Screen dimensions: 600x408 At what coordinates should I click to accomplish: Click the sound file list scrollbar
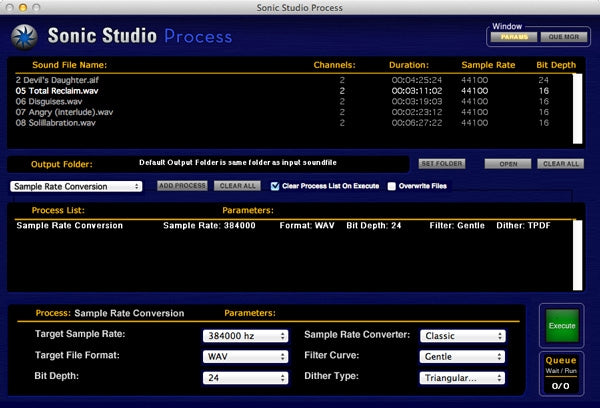click(577, 109)
